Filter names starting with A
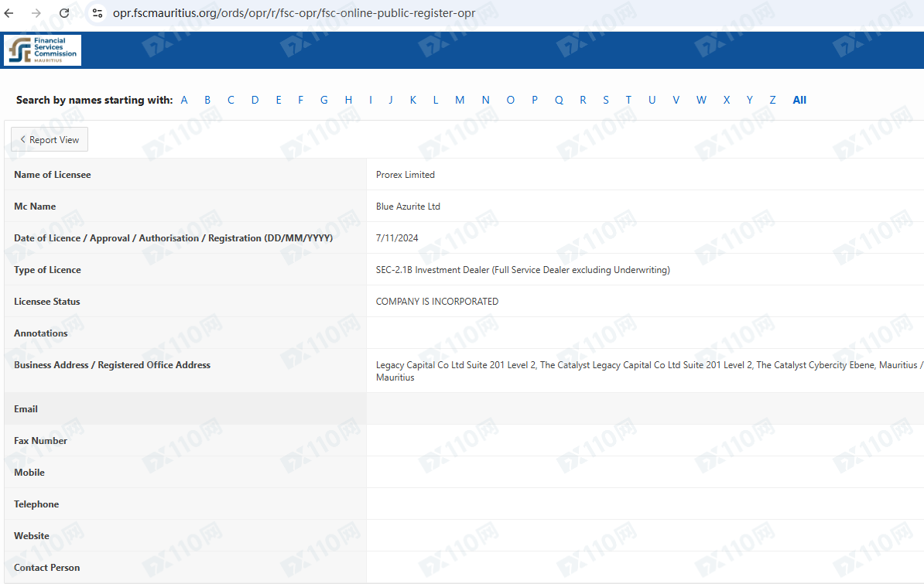Screen dimensions: 924x584 pos(184,101)
